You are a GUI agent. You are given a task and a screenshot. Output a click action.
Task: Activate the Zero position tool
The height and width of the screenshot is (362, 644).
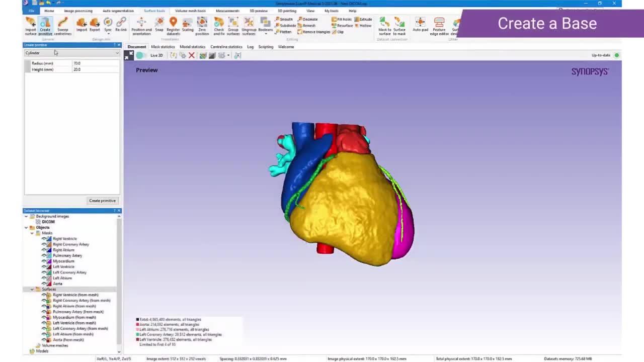(x=202, y=24)
